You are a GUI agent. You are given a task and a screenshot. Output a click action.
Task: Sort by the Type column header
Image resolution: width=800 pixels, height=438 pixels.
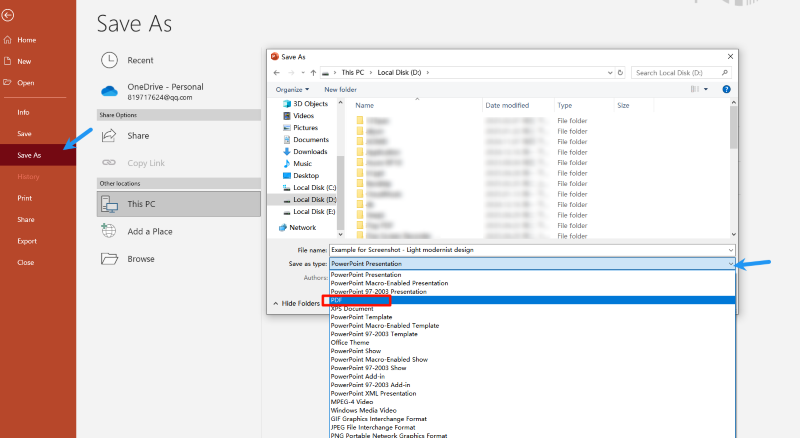coord(564,105)
